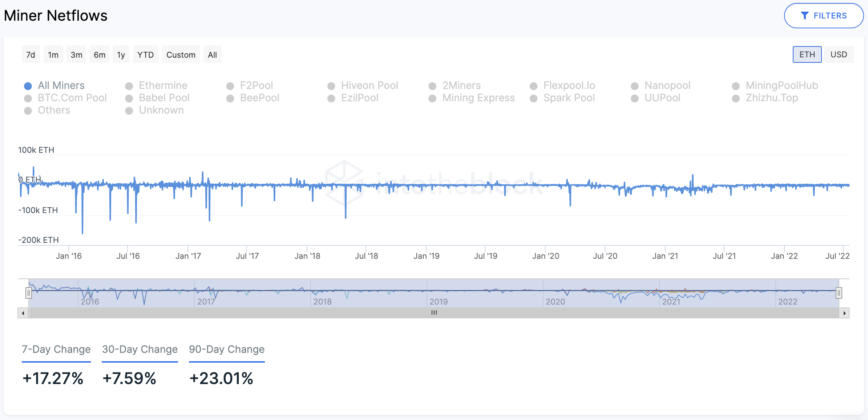Click the left navigator range handle
Viewport: 868px width, 420px height.
coord(28,293)
